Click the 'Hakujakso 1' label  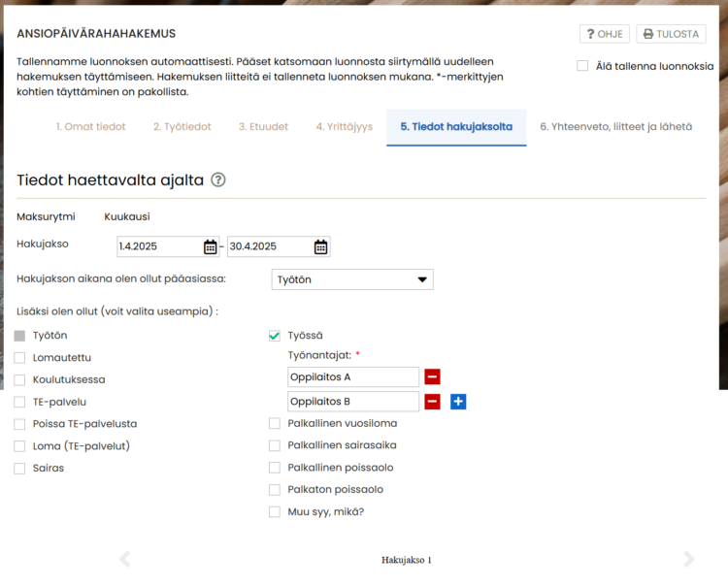click(407, 560)
